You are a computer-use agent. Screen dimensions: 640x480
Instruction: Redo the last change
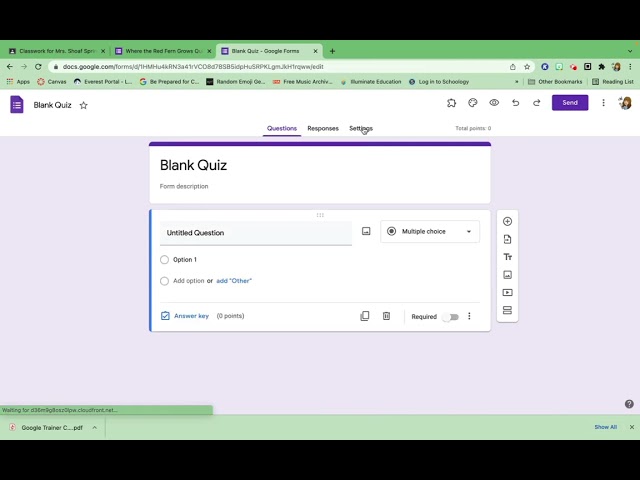click(537, 103)
